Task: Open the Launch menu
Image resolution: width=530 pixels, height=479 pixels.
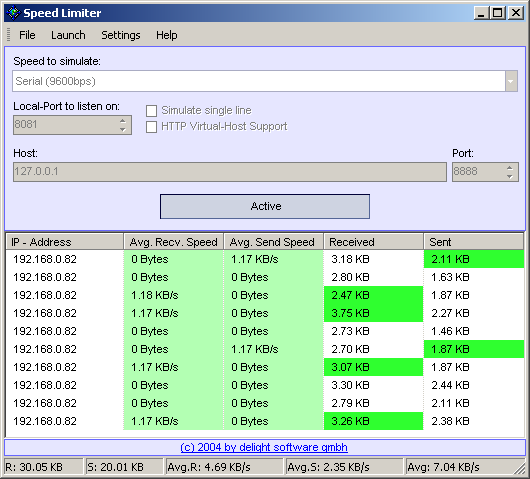Action: (68, 35)
